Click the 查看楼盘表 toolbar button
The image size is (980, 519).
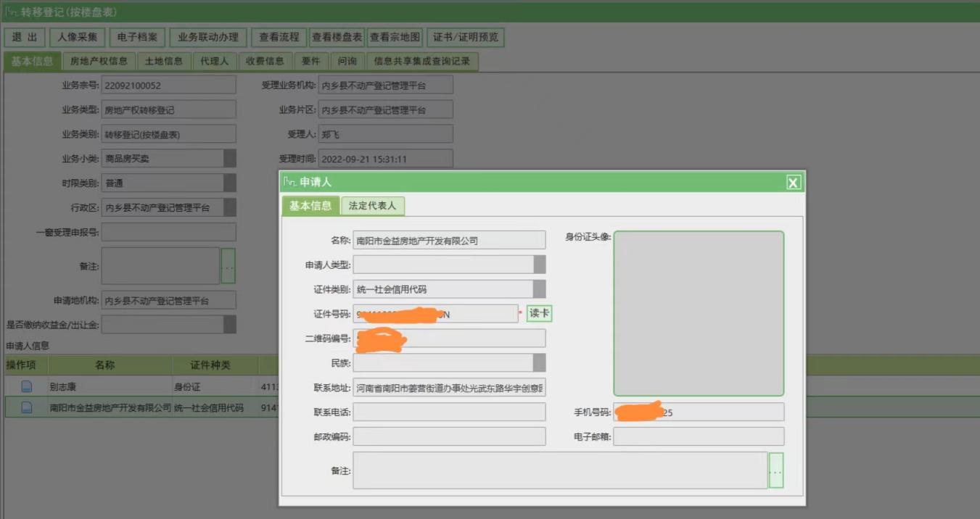click(x=337, y=38)
